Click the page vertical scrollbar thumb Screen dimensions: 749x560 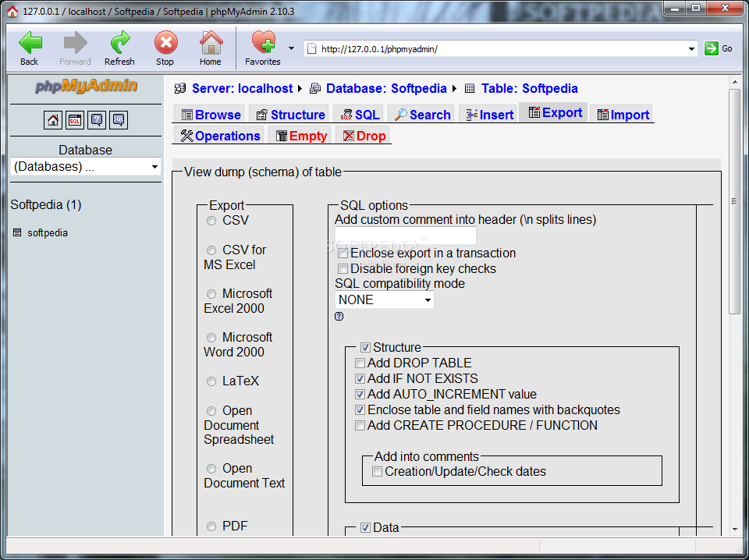point(734,201)
